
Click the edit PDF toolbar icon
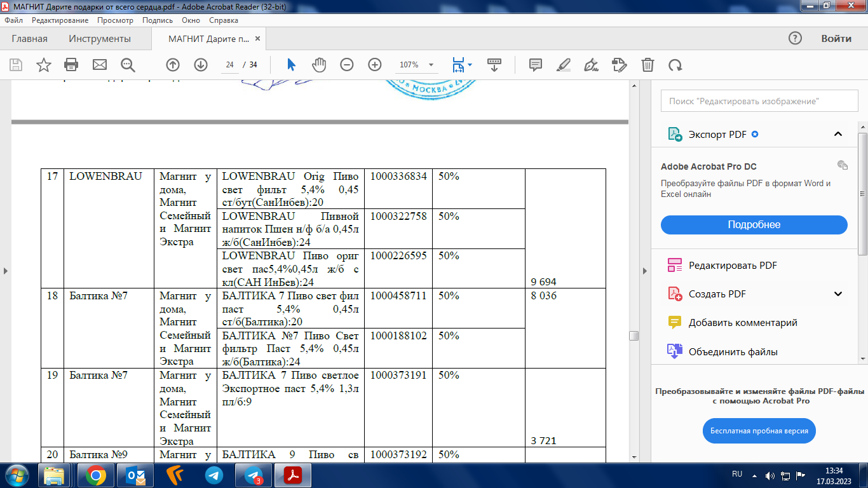pyautogui.click(x=620, y=65)
